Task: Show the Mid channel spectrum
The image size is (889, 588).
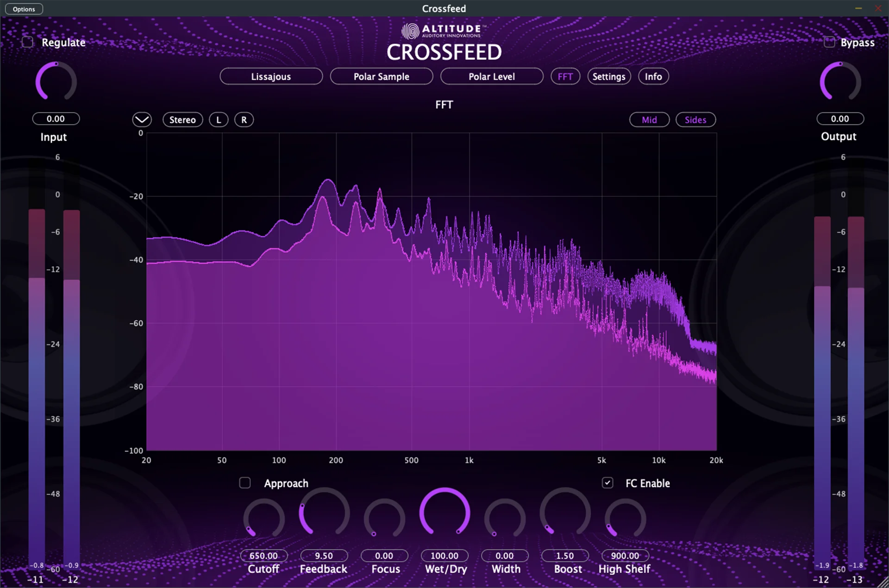Action: click(649, 119)
